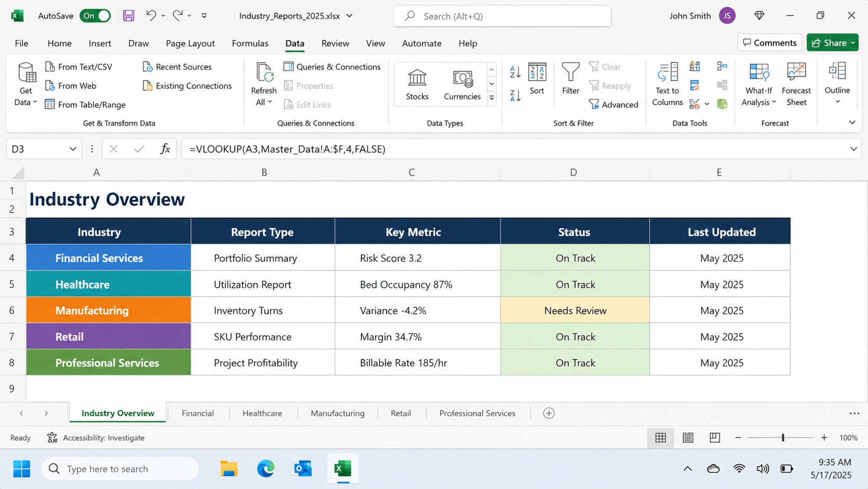868x489 pixels.
Task: Click the Comments button
Action: pyautogui.click(x=769, y=43)
